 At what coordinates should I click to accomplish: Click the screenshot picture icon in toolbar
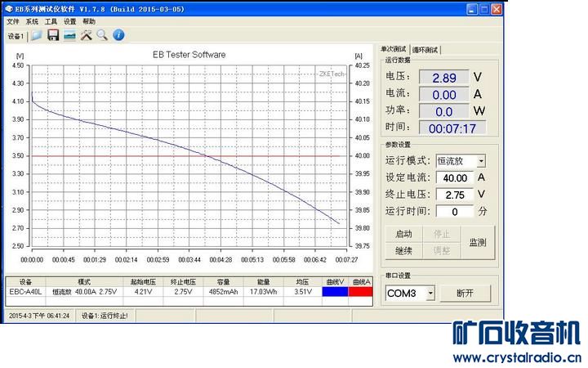pyautogui.click(x=69, y=35)
